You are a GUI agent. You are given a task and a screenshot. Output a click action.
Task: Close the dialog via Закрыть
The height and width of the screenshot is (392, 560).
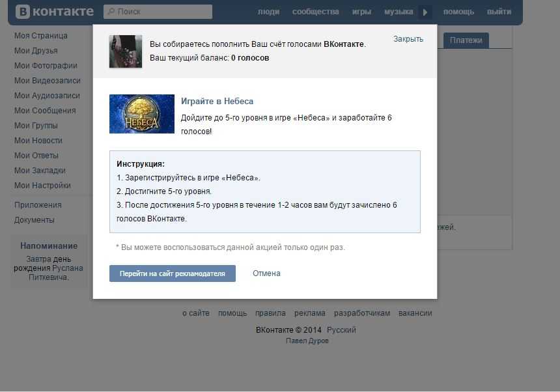tap(408, 39)
